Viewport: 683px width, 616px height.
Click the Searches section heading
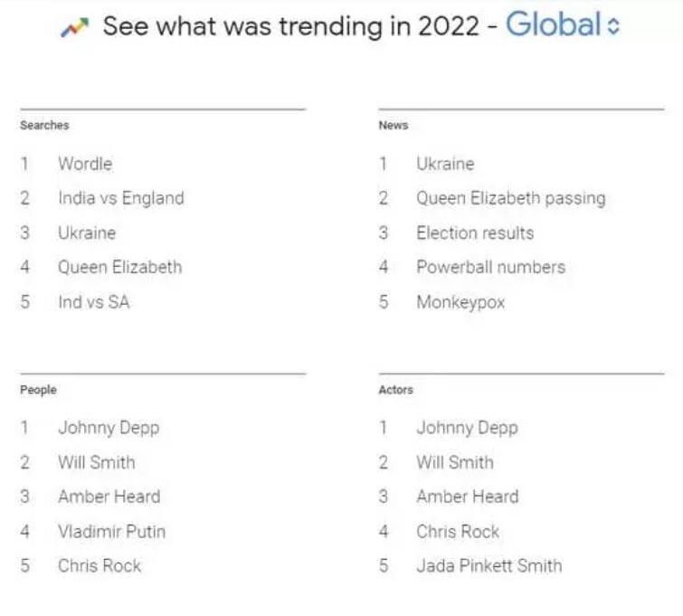[x=44, y=126]
